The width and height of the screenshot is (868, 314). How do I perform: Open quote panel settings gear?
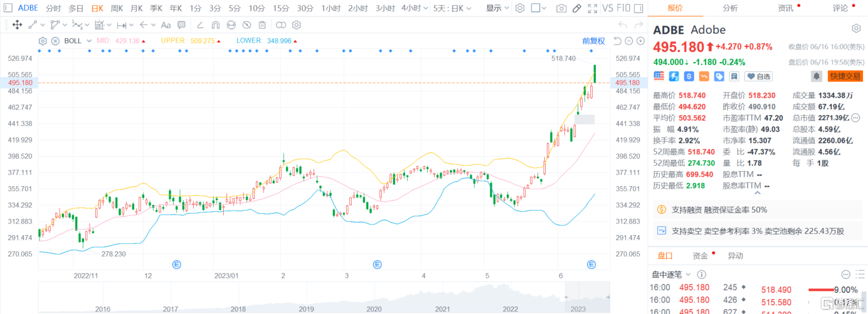(856, 28)
